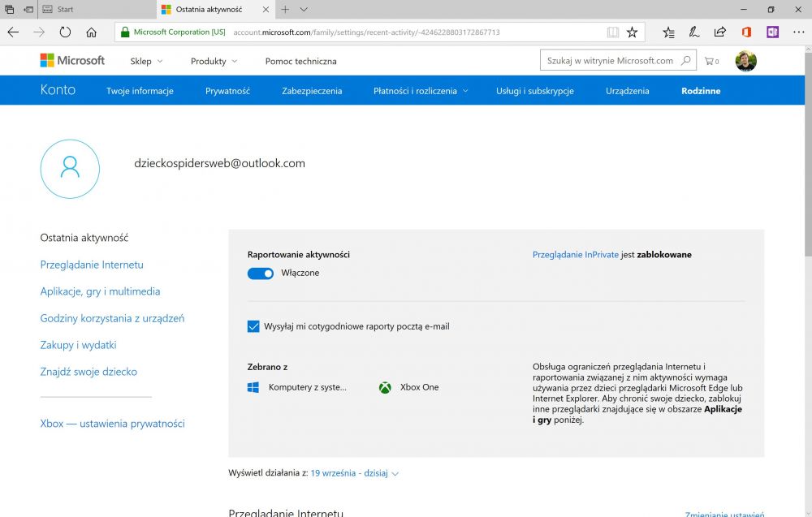Screen dimensions: 812x517
Task: Open reading view book icon
Action: pos(612,32)
